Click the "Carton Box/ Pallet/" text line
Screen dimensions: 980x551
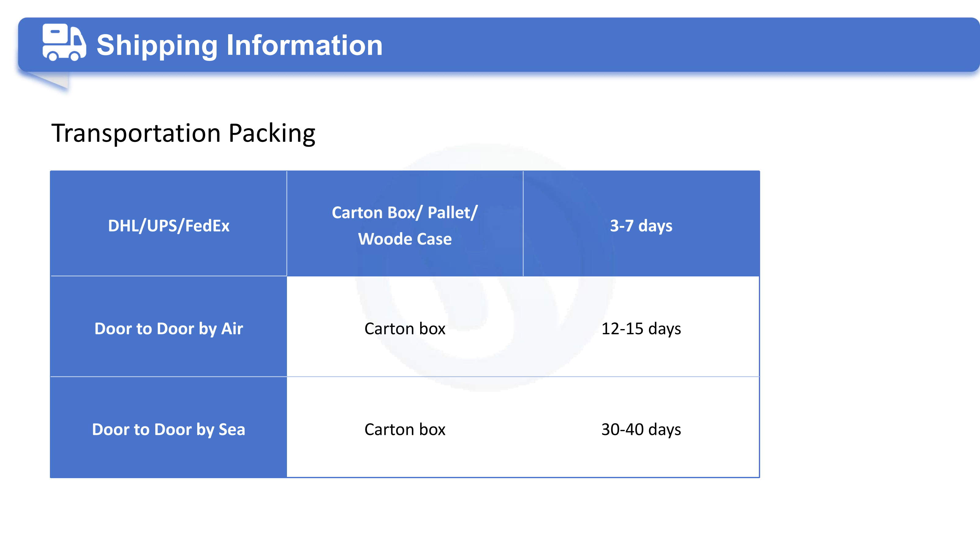pyautogui.click(x=404, y=212)
